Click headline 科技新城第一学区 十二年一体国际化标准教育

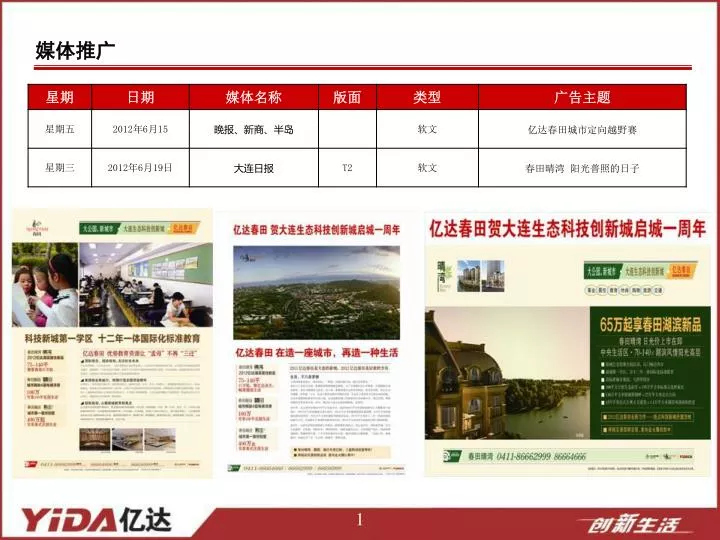tap(112, 339)
